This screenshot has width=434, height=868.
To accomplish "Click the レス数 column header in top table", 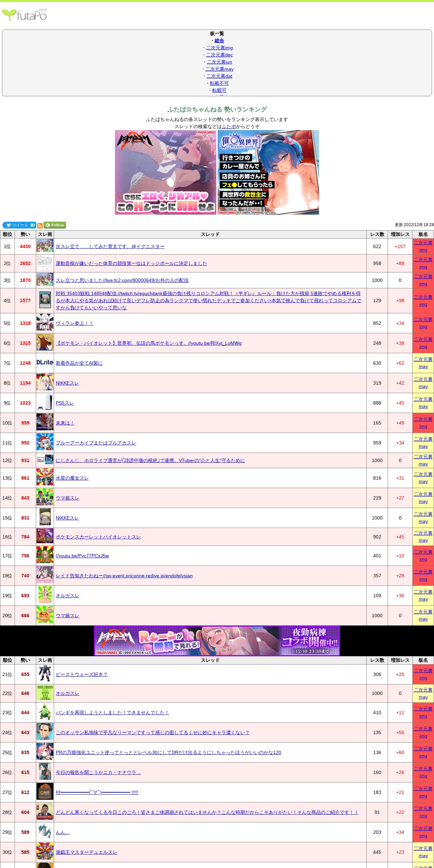I will point(377,234).
